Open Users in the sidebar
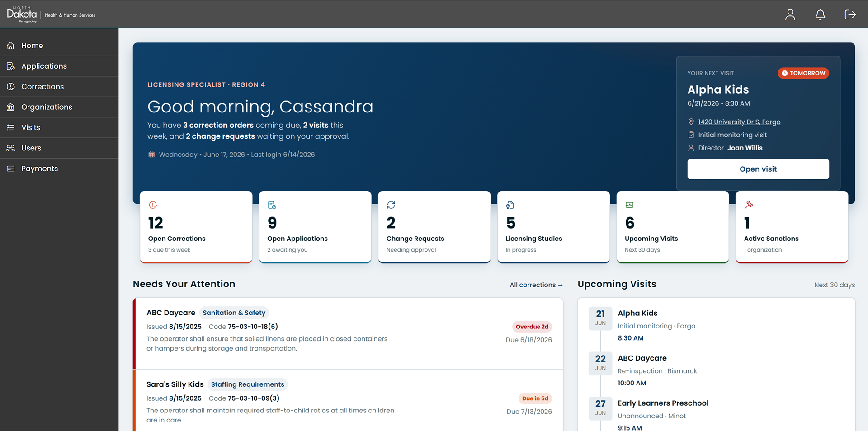Image resolution: width=868 pixels, height=431 pixels. 59,148
